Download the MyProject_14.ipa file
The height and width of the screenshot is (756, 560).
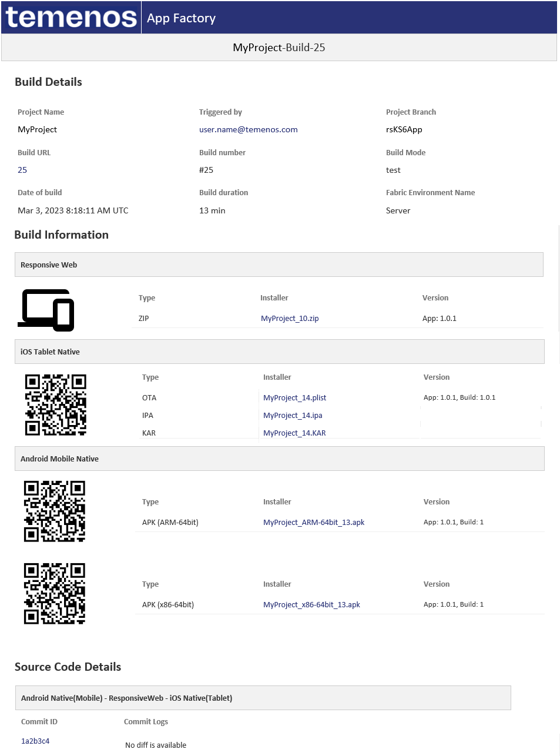click(293, 416)
